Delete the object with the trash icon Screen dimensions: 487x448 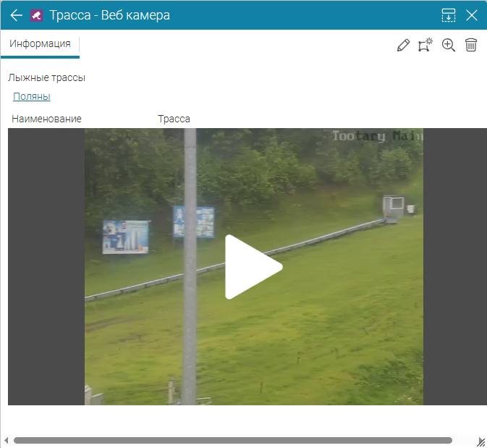pyautogui.click(x=471, y=45)
